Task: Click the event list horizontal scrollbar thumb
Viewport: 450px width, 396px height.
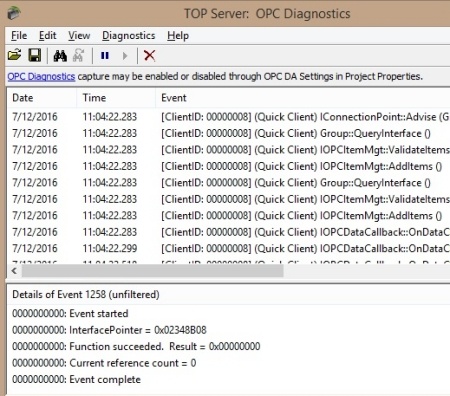Action: tap(153, 271)
